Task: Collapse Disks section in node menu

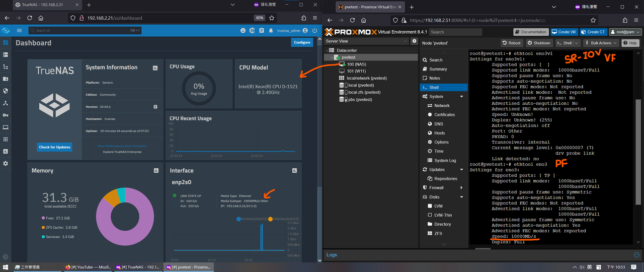Action: (461, 197)
